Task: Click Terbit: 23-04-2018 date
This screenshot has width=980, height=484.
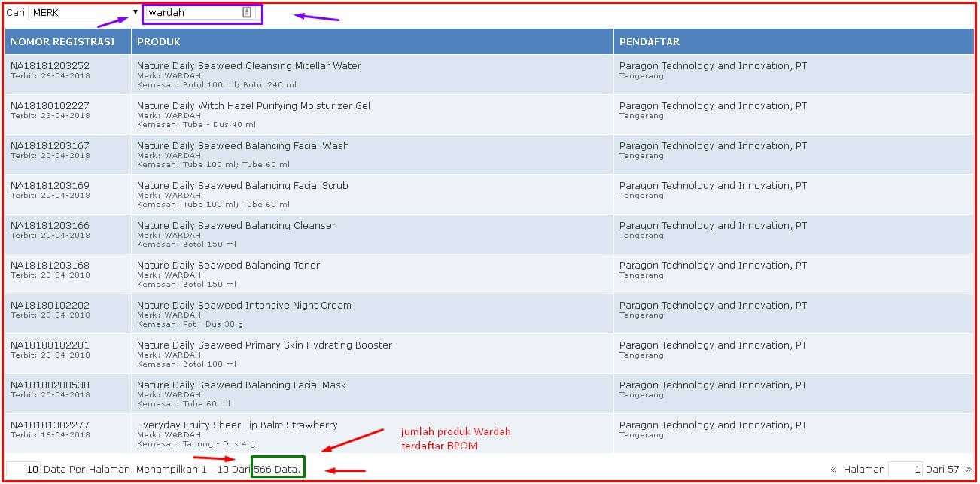Action: point(50,116)
